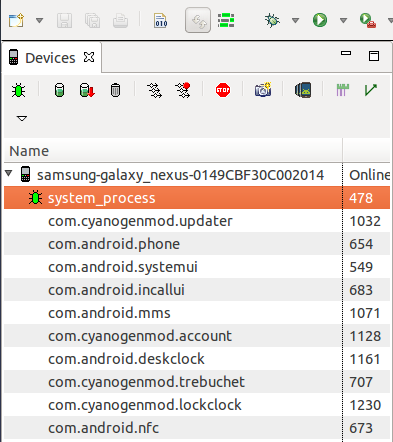The width and height of the screenshot is (393, 442).
Task: Open the Run dropdown arrow
Action: coord(343,21)
